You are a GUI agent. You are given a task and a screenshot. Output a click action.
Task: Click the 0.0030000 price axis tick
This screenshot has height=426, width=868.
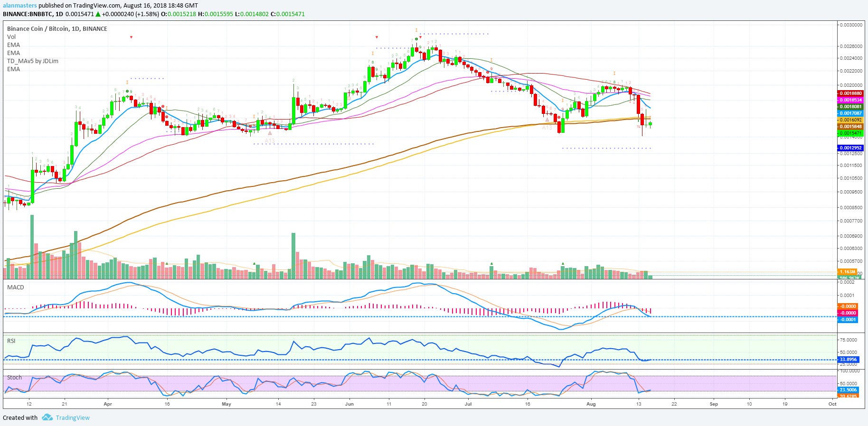click(x=851, y=25)
